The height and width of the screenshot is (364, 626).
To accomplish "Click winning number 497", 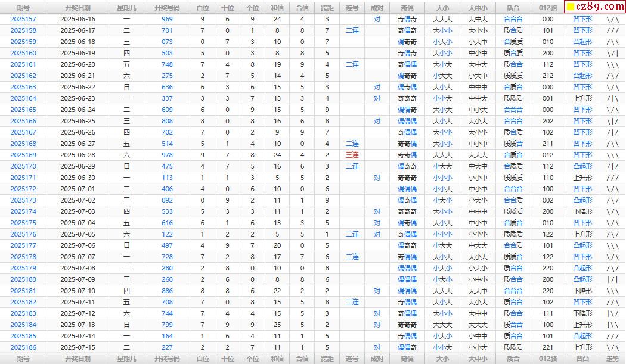I will 167,245.
